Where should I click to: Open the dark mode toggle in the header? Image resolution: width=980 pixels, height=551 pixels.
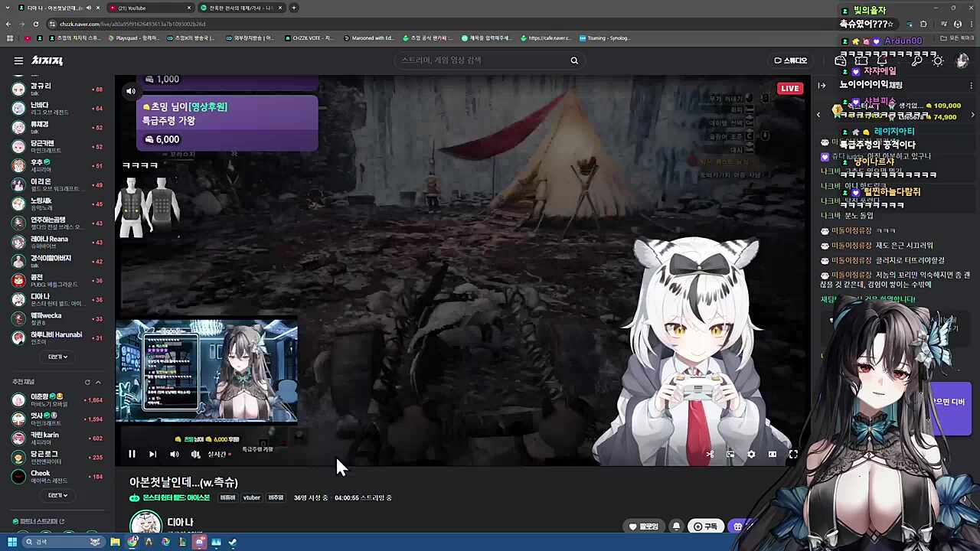pos(938,60)
